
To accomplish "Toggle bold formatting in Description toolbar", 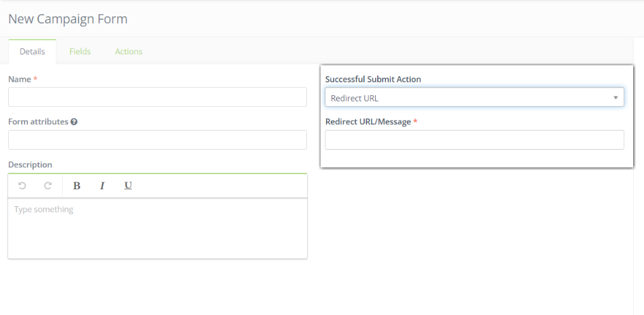I will (76, 186).
